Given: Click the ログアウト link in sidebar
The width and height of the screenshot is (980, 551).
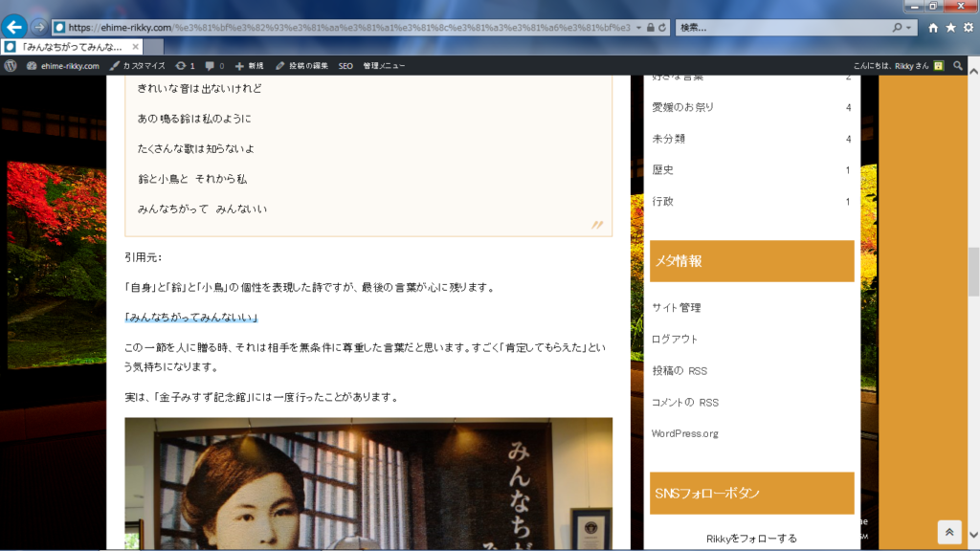Looking at the screenshot, I should [x=675, y=339].
